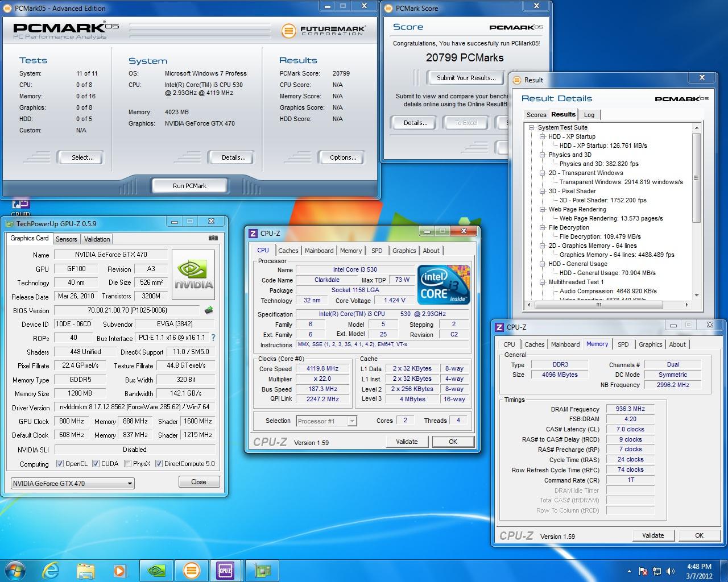Click the PCMark Score window title icon
The height and width of the screenshot is (582, 728).
pyautogui.click(x=389, y=8)
